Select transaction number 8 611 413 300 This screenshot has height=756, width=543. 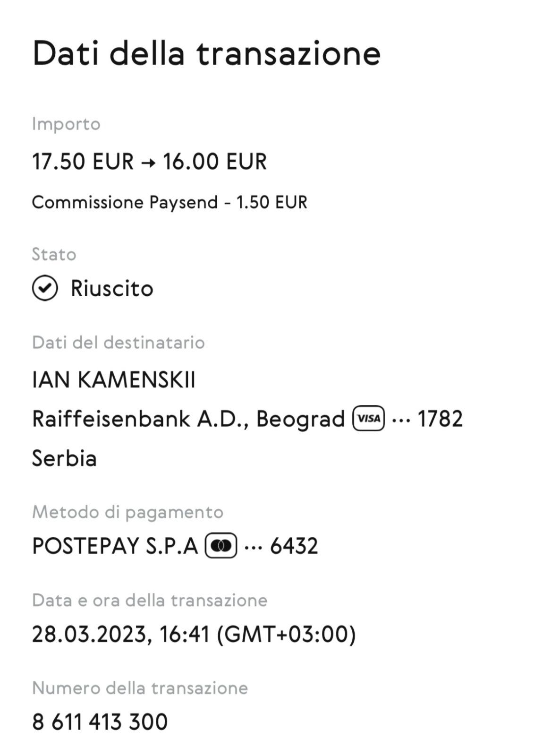100,722
